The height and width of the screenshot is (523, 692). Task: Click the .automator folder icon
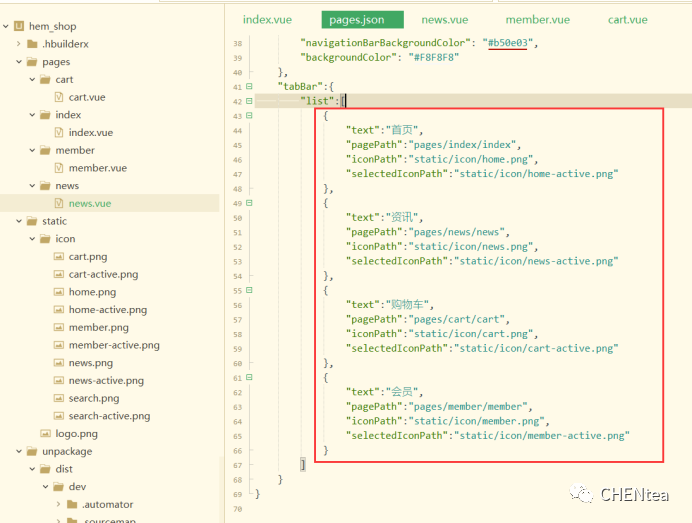click(72, 505)
